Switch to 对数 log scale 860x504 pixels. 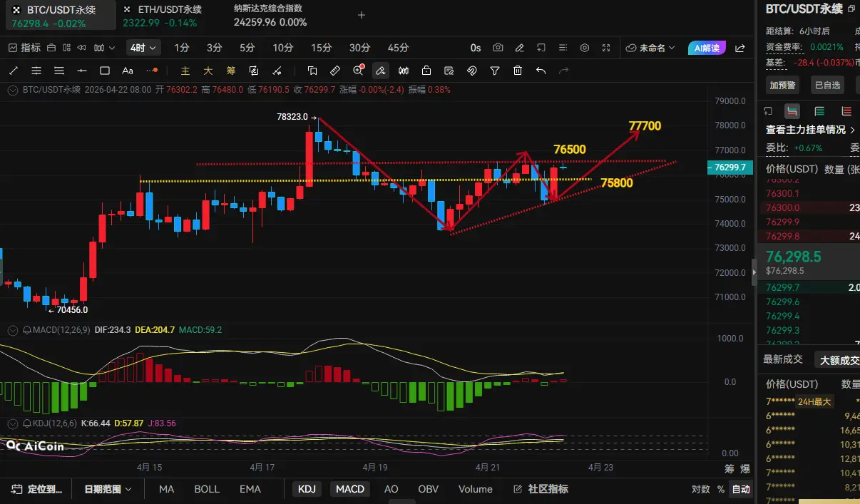coord(701,489)
